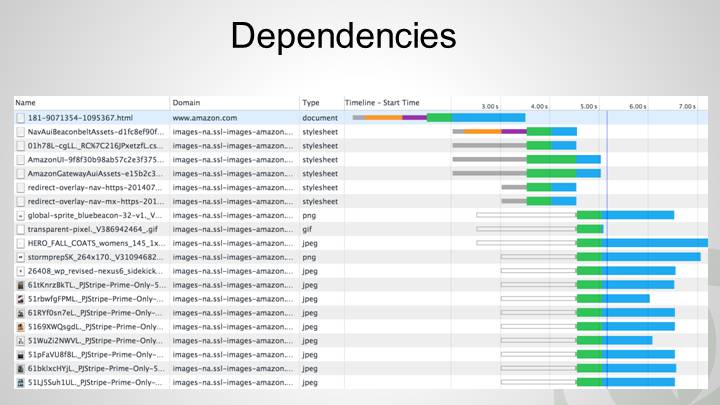Click the png icon for global-sprite_bluebeacon

tap(20, 215)
